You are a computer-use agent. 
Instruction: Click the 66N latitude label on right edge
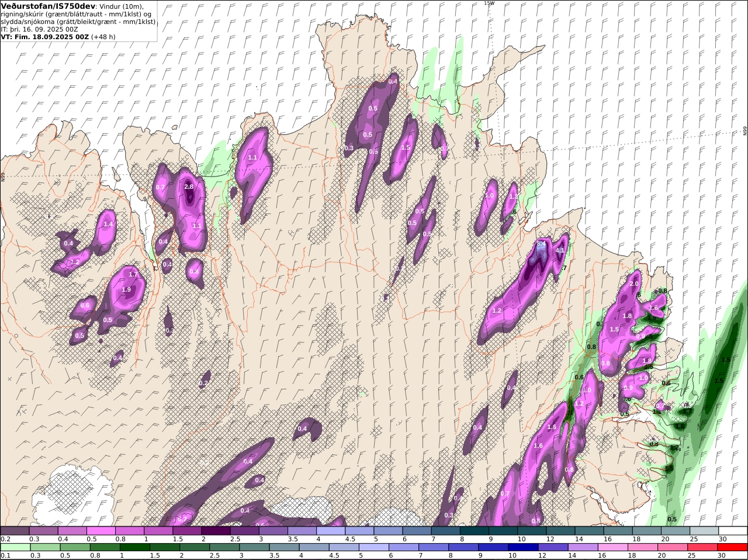pos(745,131)
